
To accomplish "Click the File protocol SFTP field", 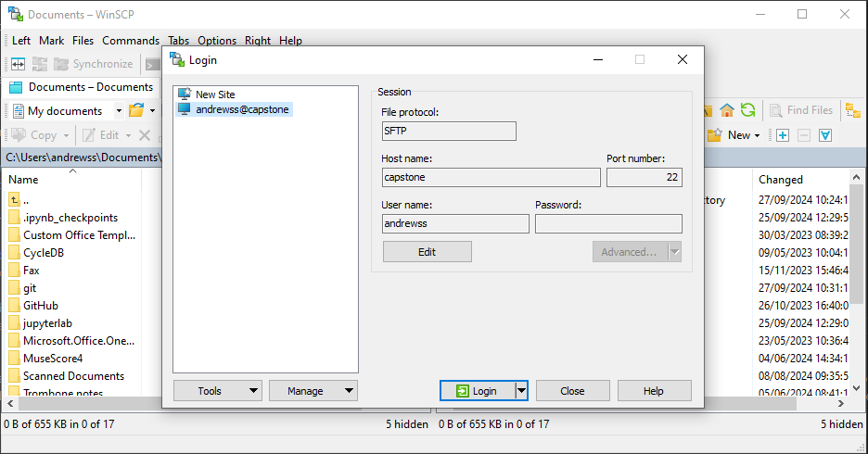I will [449, 131].
